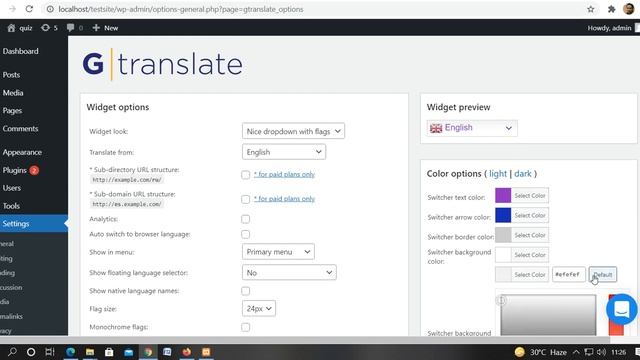
Task: Click the #efefef hex color input
Action: (x=569, y=274)
